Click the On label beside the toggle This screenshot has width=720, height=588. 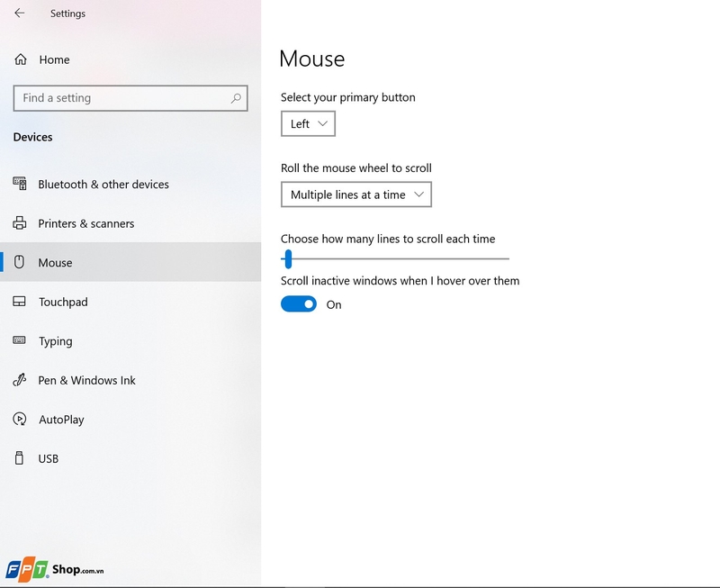(x=334, y=304)
